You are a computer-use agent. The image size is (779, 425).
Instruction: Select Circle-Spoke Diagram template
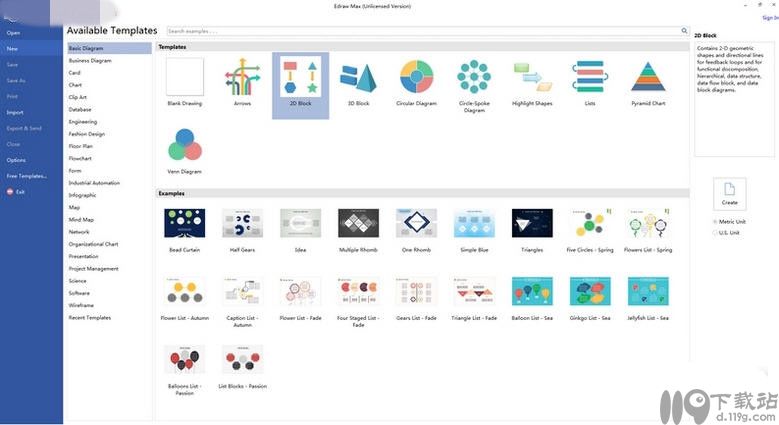(474, 77)
